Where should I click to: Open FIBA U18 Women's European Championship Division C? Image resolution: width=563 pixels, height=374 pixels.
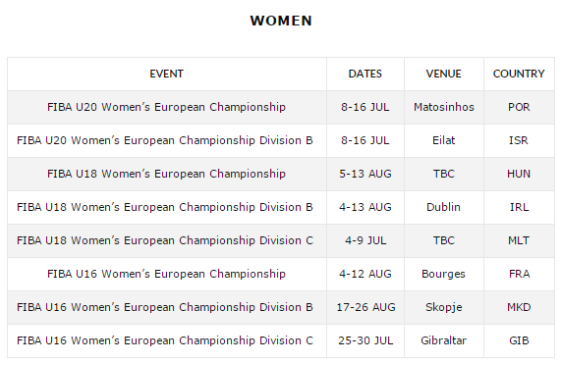[x=165, y=240]
